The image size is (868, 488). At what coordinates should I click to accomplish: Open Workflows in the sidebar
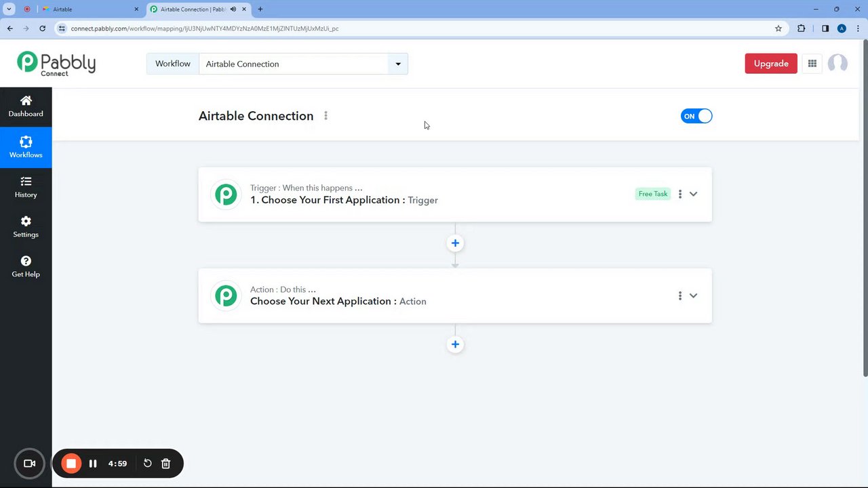(26, 147)
